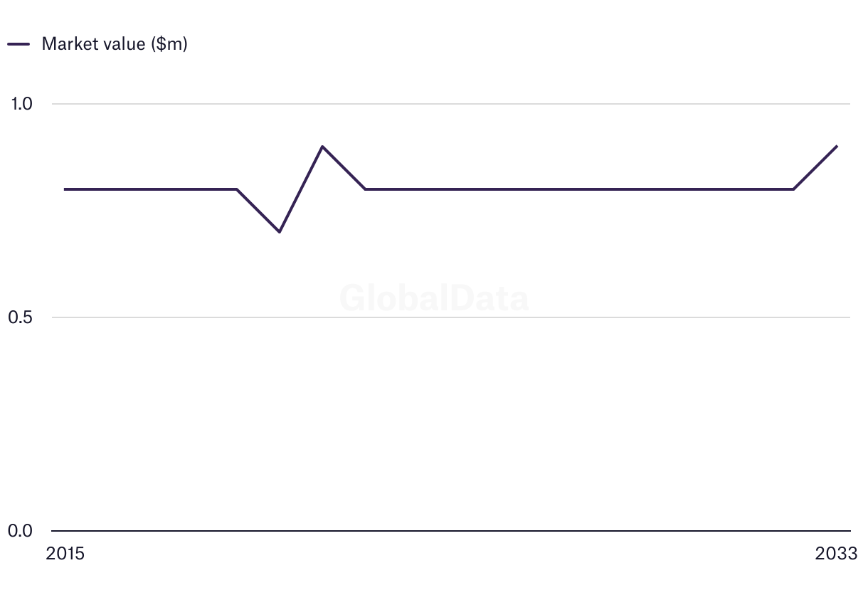Click the first peak after the dip

(322, 147)
